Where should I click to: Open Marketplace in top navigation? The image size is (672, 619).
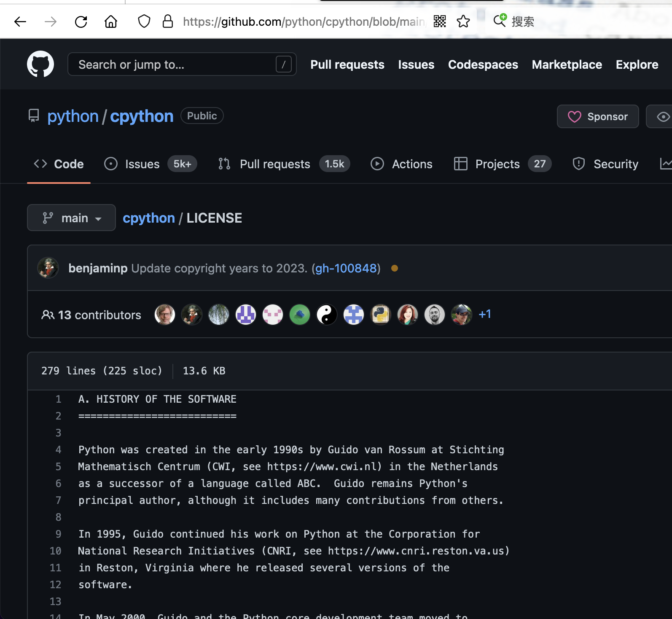(x=567, y=65)
